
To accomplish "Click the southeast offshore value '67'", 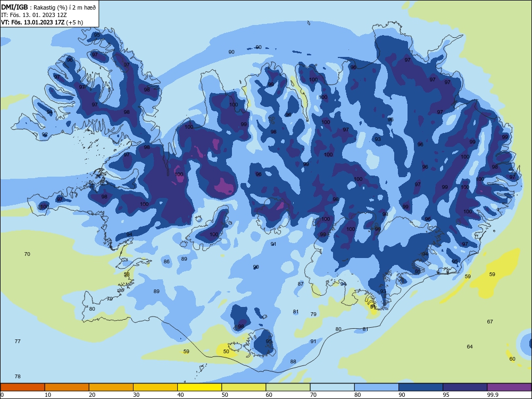I will [x=490, y=322].
